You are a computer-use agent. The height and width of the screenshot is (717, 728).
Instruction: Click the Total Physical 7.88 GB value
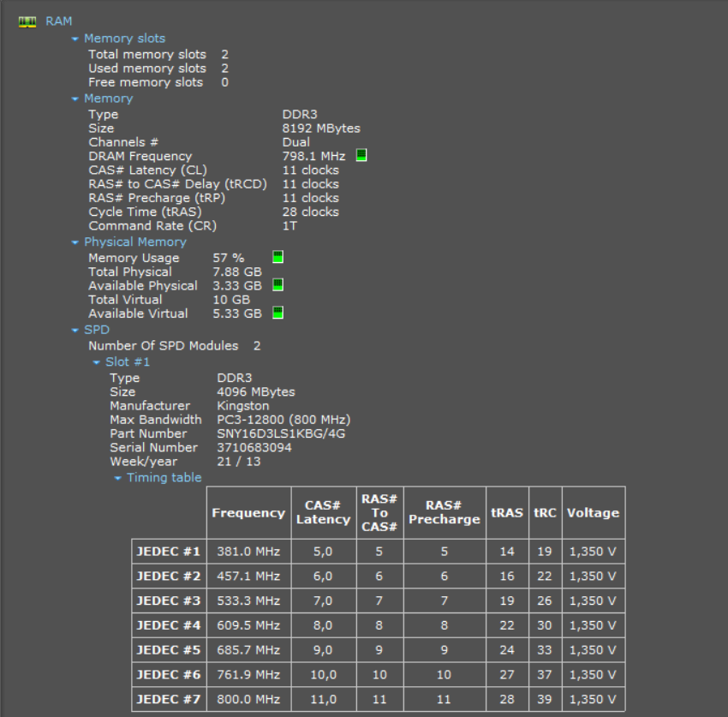[237, 272]
